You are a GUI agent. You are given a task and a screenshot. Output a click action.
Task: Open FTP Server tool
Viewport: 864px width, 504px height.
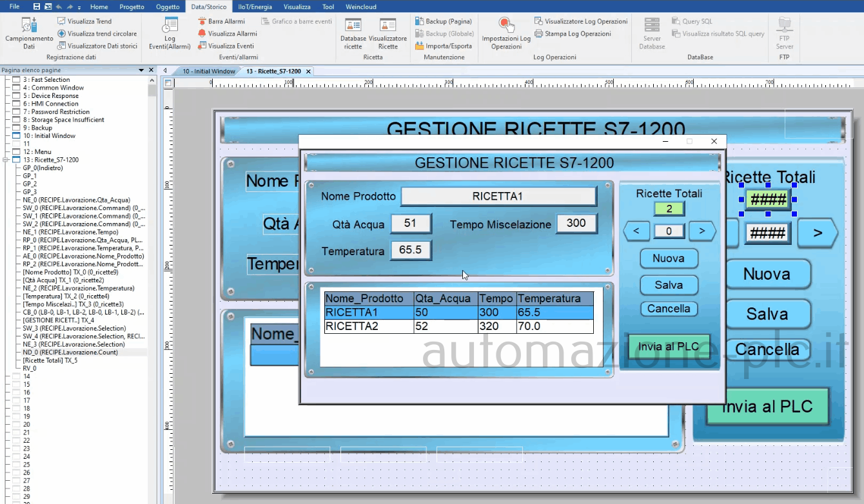[x=784, y=34]
